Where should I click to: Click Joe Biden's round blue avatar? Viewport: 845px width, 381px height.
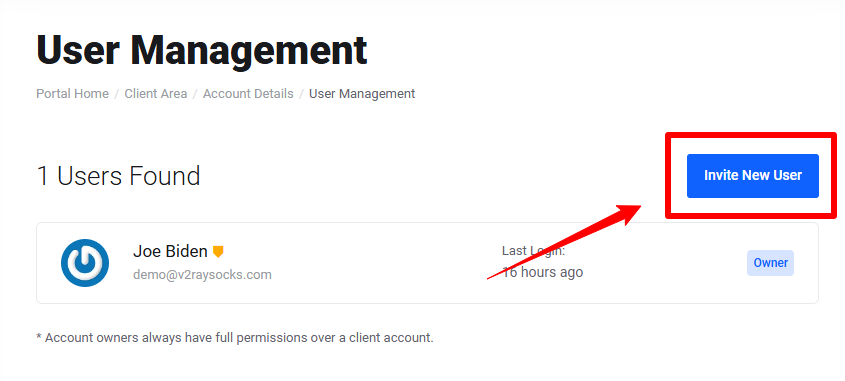pyautogui.click(x=85, y=262)
